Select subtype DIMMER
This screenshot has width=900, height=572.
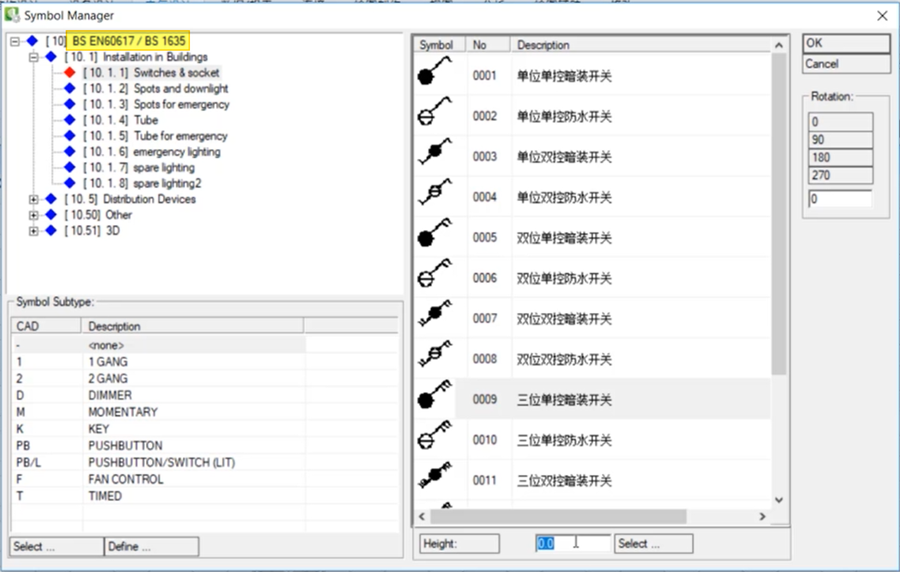point(158,395)
